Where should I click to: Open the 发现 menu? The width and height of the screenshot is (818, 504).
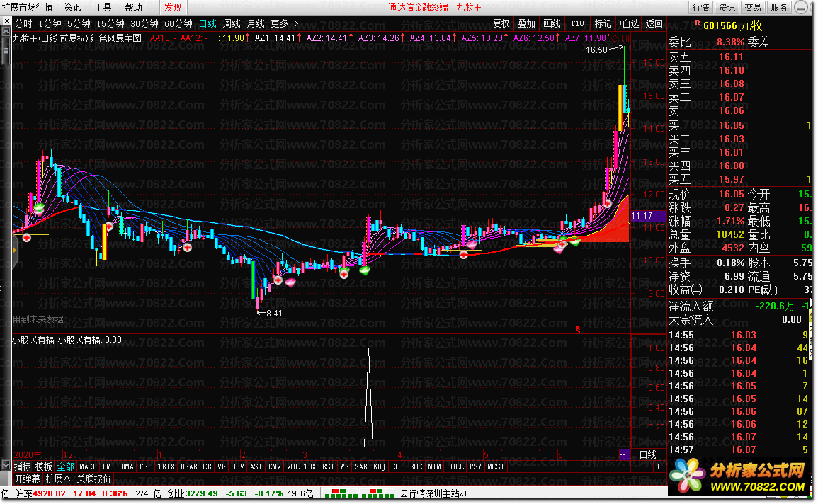click(173, 7)
